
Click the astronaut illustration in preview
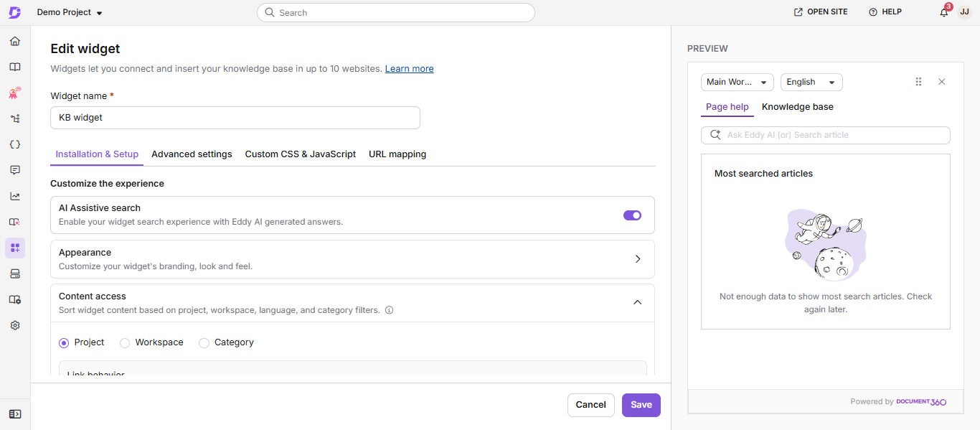[825, 245]
